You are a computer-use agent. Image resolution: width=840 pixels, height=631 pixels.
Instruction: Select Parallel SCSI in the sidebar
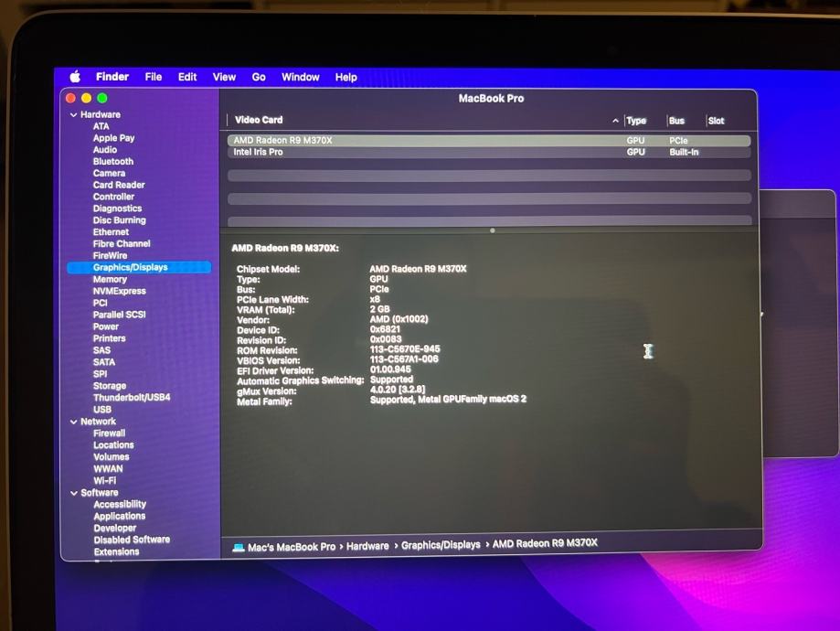click(x=119, y=315)
